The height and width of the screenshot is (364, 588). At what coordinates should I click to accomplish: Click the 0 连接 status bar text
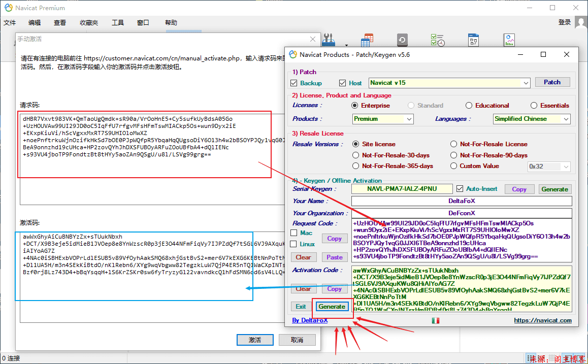coord(11,359)
